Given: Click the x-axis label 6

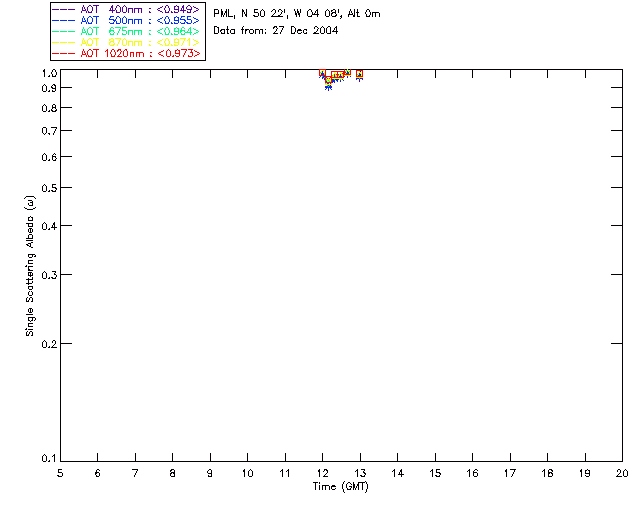Looking at the screenshot, I should click(98, 473).
